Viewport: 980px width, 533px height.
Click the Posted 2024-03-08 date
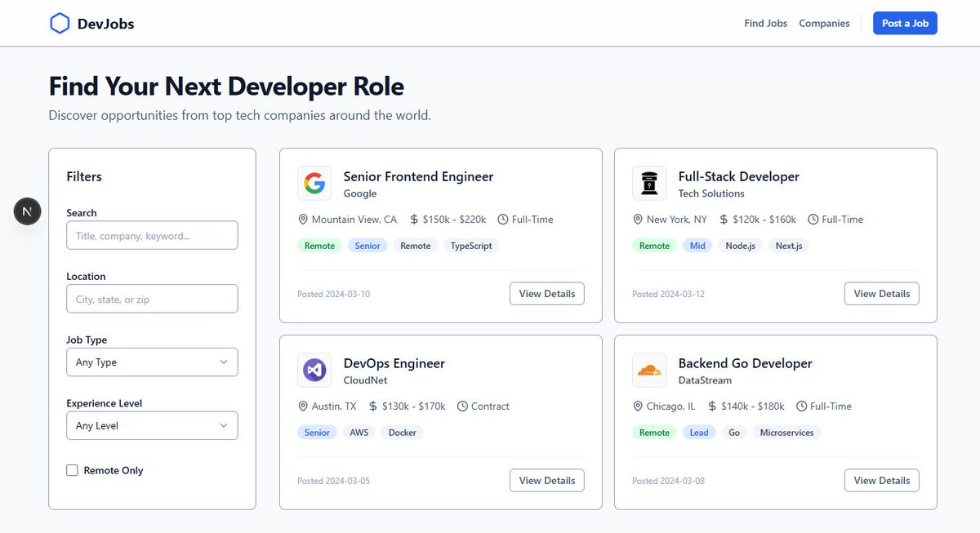[x=668, y=481]
